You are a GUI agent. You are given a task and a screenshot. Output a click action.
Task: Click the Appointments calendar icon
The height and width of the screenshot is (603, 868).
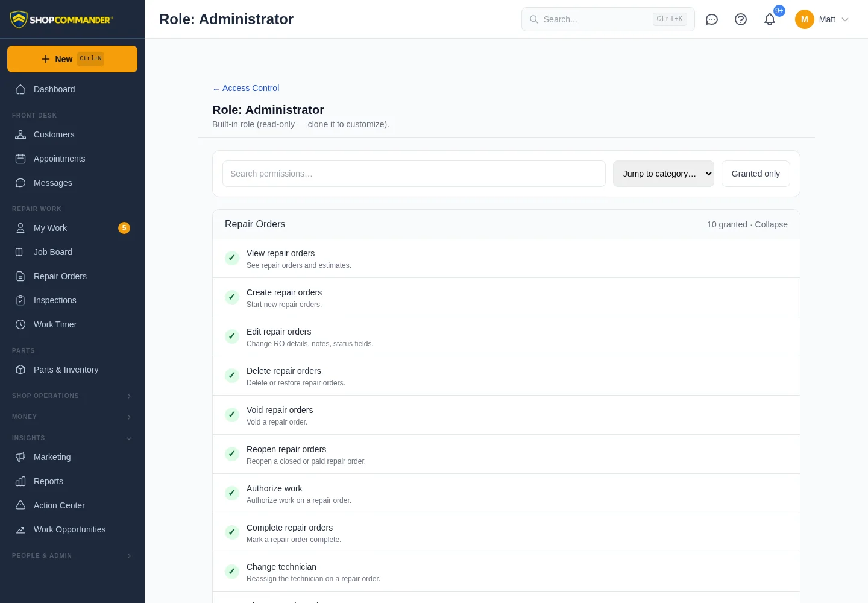click(20, 159)
